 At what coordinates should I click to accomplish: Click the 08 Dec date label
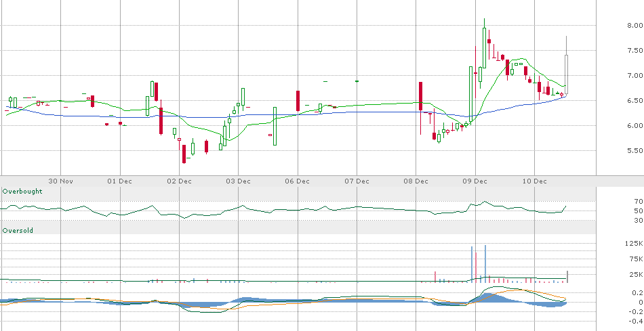(416, 181)
